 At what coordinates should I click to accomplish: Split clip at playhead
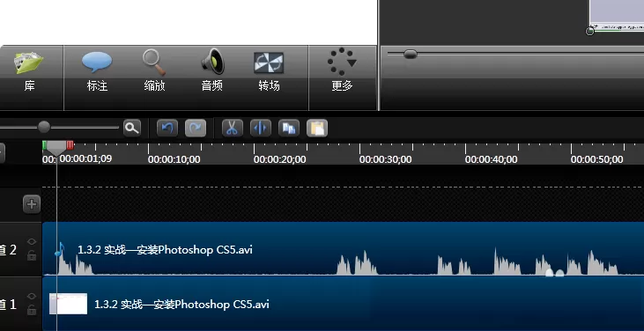click(x=261, y=129)
